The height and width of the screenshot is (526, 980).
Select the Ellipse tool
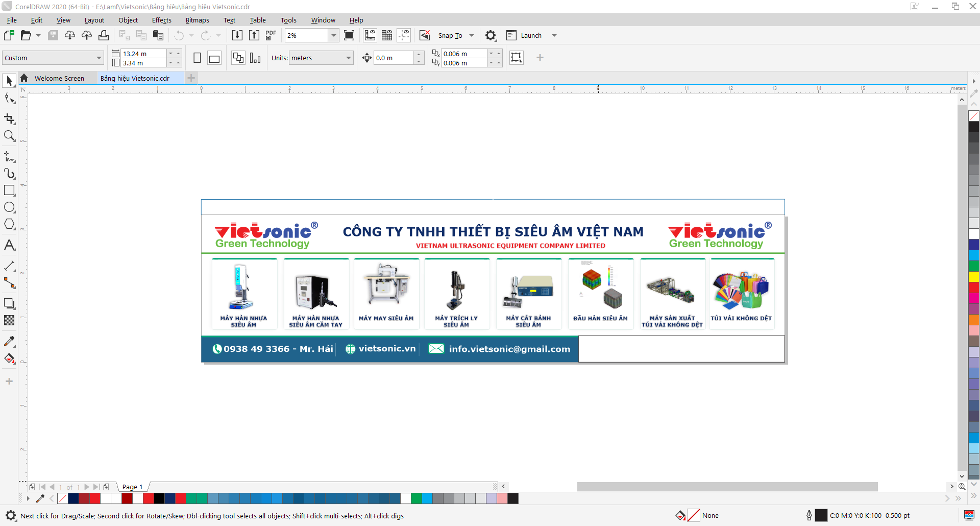point(9,207)
